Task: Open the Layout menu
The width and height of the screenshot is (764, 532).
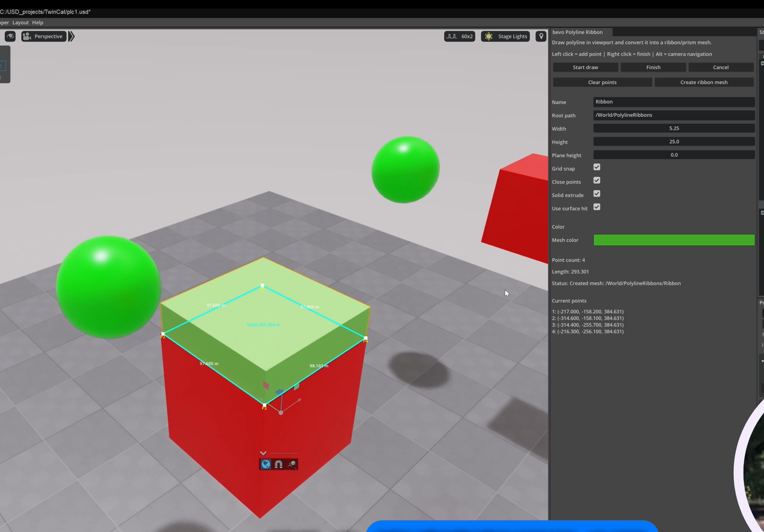Action: click(x=20, y=22)
